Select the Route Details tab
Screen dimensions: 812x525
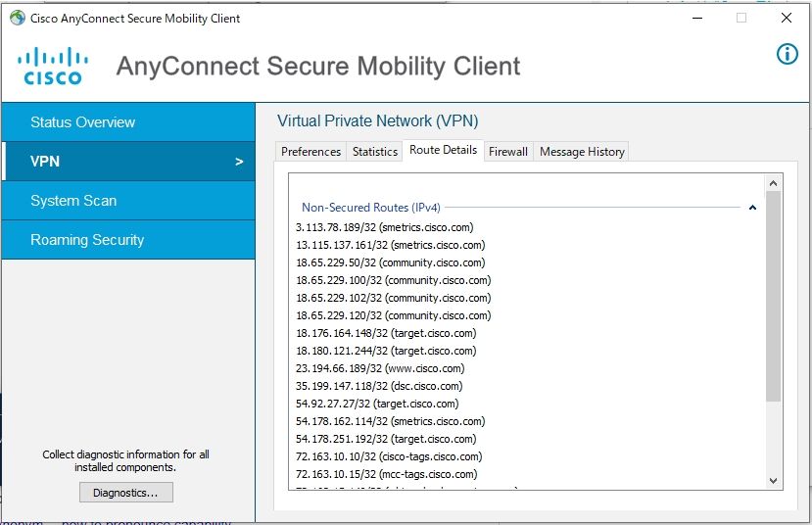pos(444,150)
